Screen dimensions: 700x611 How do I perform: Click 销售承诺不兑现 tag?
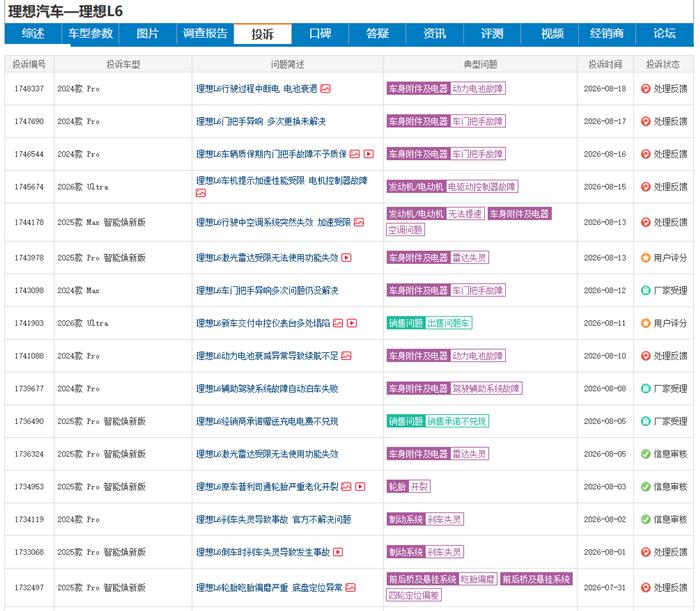point(457,421)
